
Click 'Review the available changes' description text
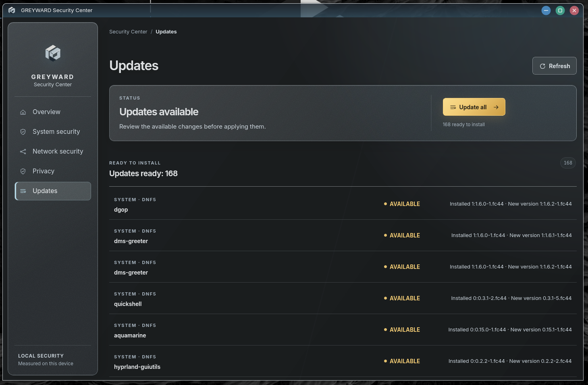click(x=193, y=127)
